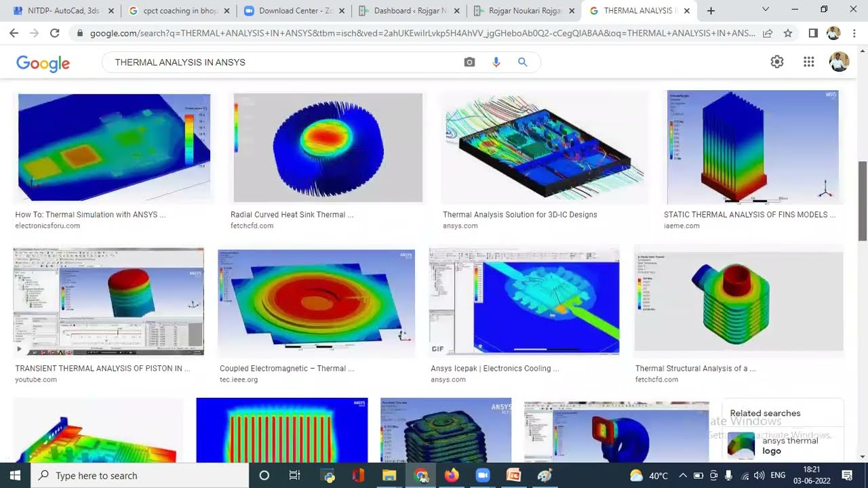Open Chrome's three-dot menu
This screenshot has height=488, width=868.
point(854,33)
